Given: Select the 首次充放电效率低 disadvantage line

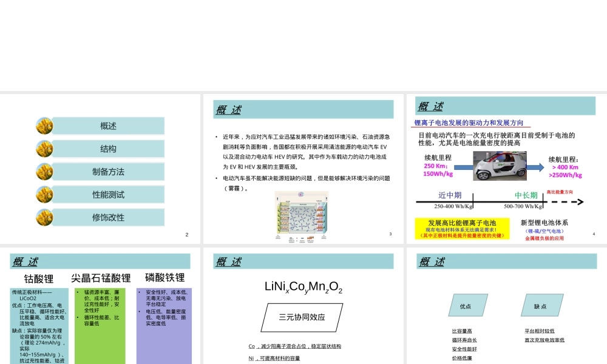Looking at the screenshot, I should click(x=544, y=340).
